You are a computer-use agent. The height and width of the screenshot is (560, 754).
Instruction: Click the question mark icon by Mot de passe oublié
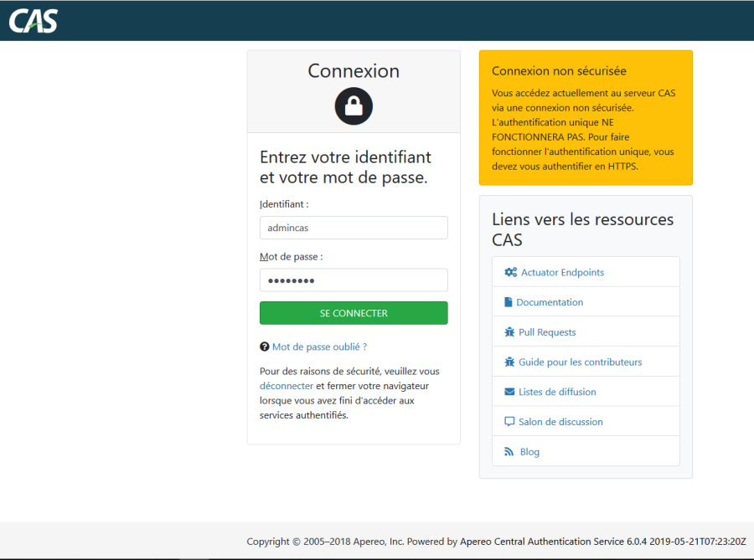tap(265, 347)
